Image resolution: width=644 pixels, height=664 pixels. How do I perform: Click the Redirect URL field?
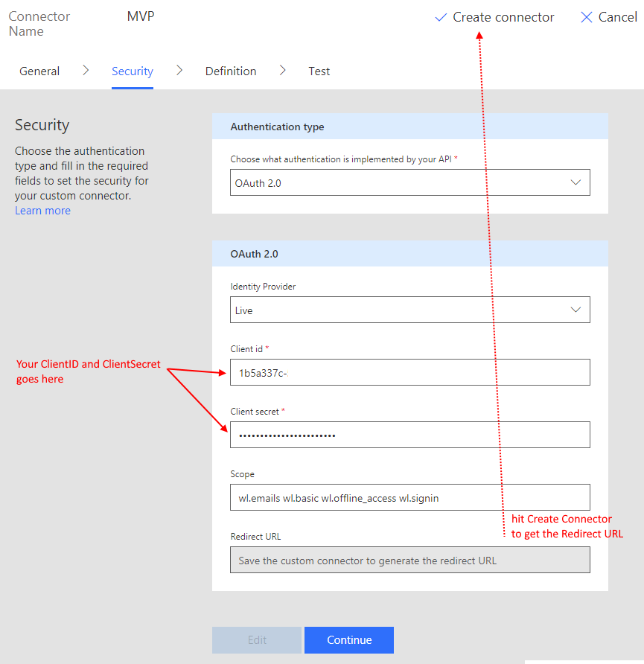(409, 561)
